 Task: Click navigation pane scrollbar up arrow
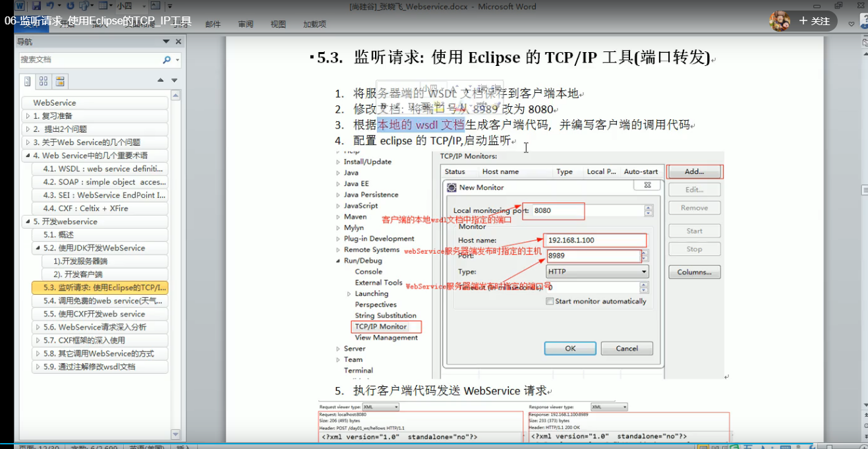(x=175, y=95)
